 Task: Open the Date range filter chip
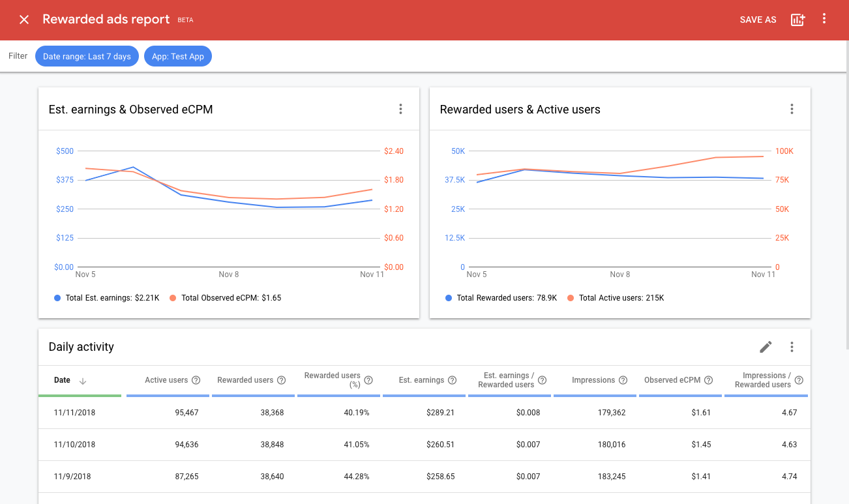click(x=87, y=57)
